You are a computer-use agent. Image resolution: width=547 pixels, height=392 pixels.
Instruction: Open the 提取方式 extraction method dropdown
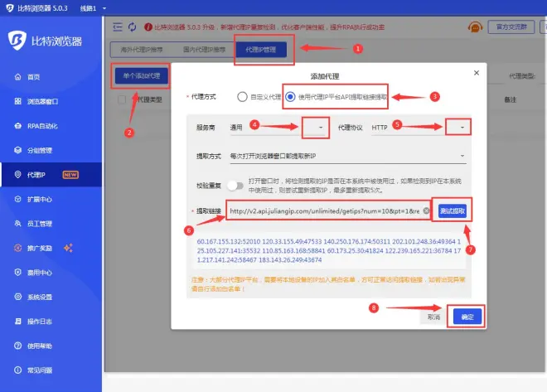click(x=346, y=156)
